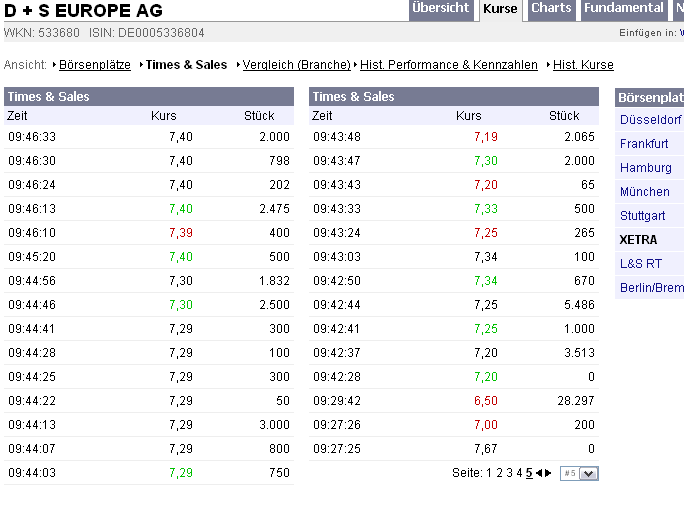The image size is (684, 523).
Task: Switch to the Charts tab
Action: point(551,9)
